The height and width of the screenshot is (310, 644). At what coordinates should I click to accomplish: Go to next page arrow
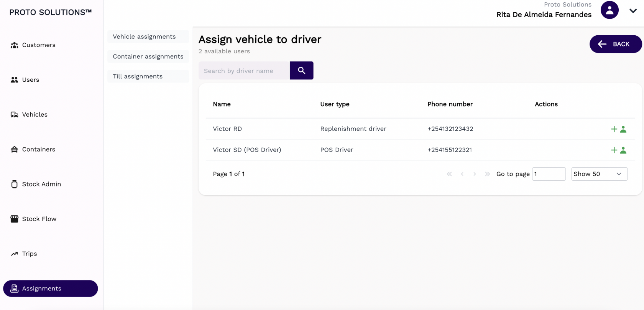(x=475, y=174)
